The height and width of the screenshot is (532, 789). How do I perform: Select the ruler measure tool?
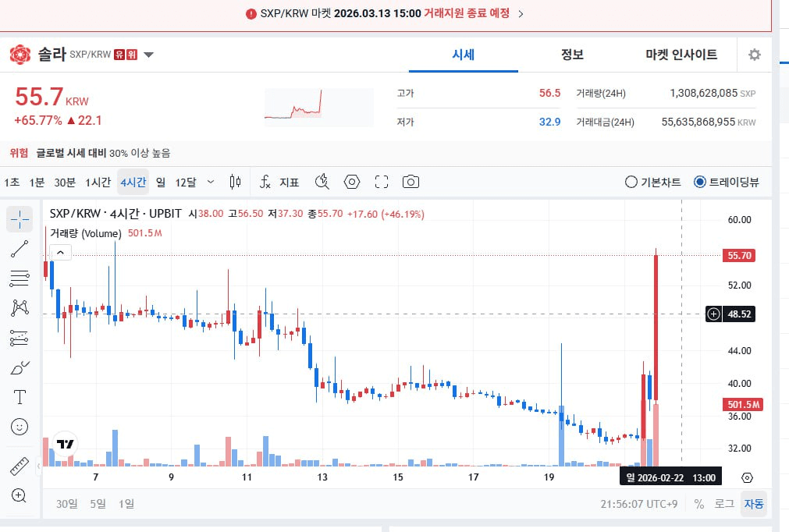tap(20, 466)
